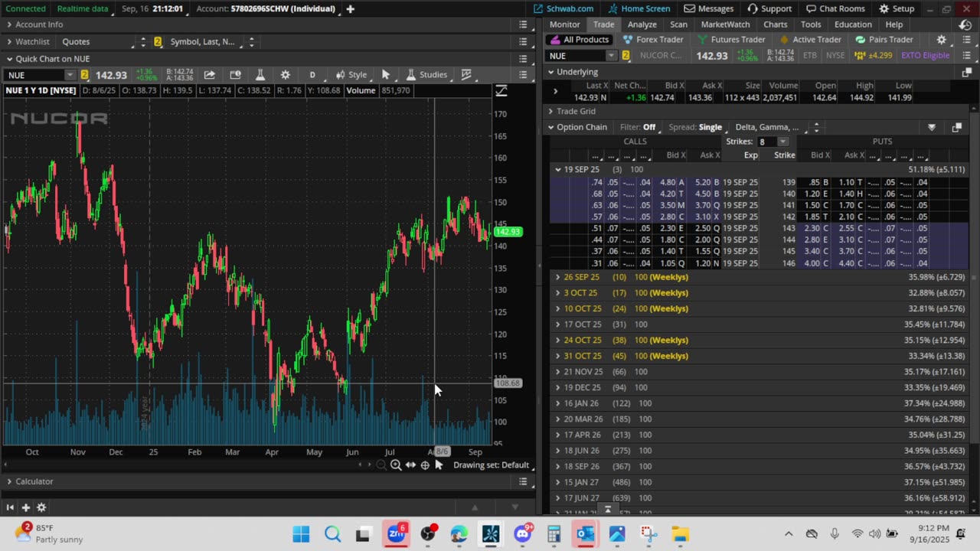
Task: Open the Pairs Trader sub-tab
Action: 884,40
